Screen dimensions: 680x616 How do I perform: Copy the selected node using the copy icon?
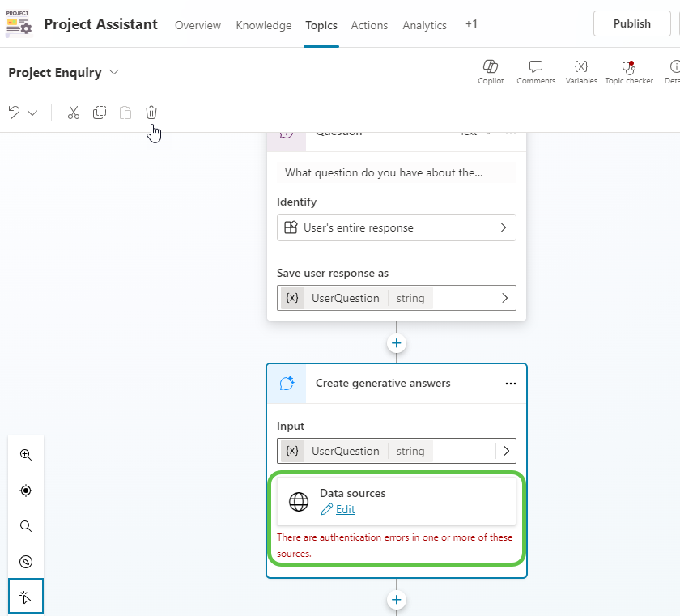click(x=99, y=113)
